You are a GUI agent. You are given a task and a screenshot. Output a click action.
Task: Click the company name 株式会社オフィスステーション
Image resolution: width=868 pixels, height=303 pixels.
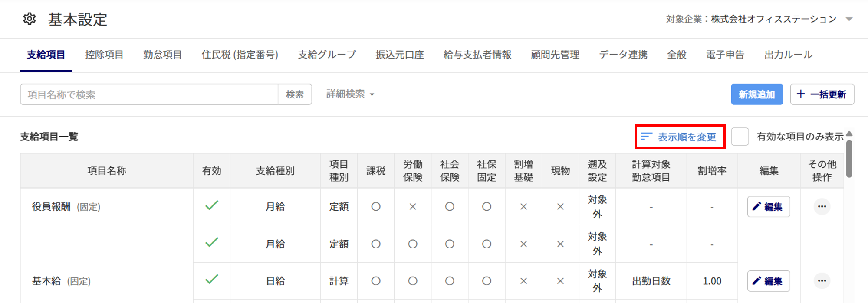(x=774, y=19)
